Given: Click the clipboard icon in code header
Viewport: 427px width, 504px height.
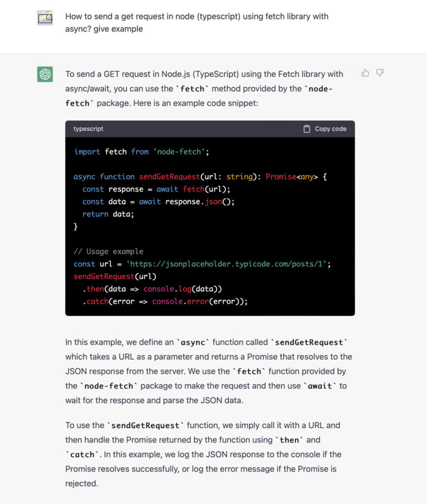Looking at the screenshot, I should [306, 129].
